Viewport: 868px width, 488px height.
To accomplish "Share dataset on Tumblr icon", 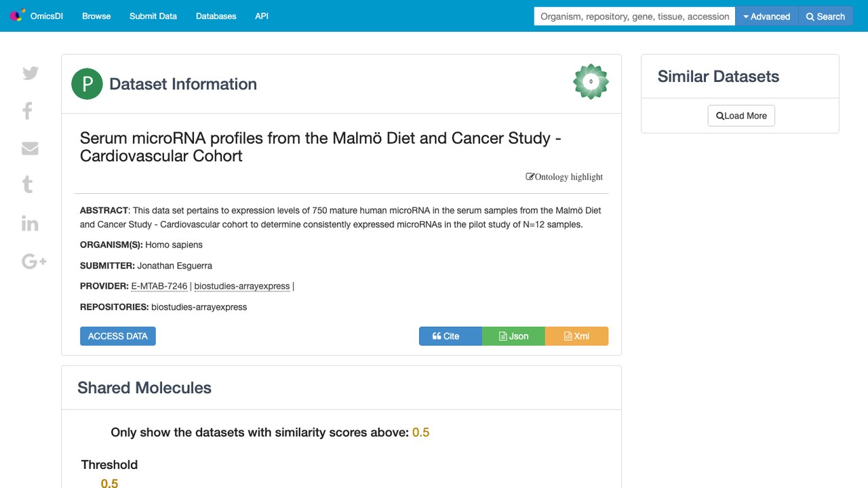I will tap(28, 184).
